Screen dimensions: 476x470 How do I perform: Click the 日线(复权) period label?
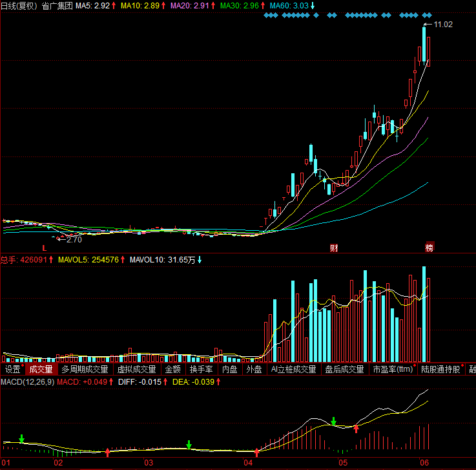pyautogui.click(x=19, y=6)
